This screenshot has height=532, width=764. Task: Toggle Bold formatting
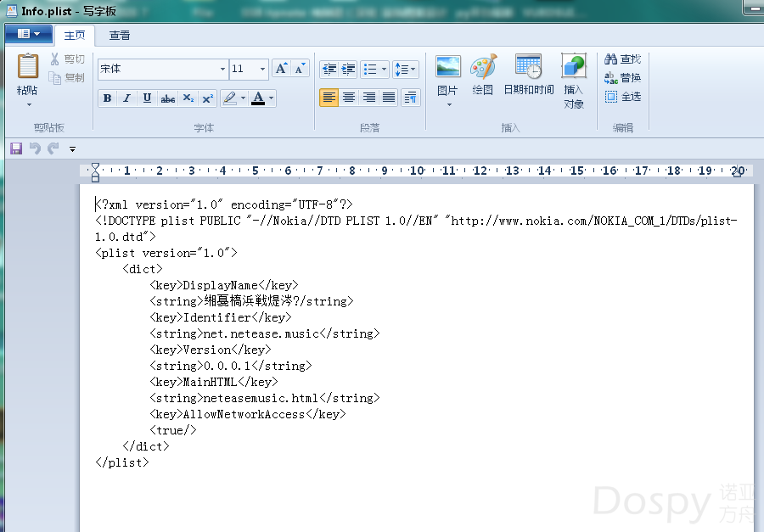(x=107, y=98)
